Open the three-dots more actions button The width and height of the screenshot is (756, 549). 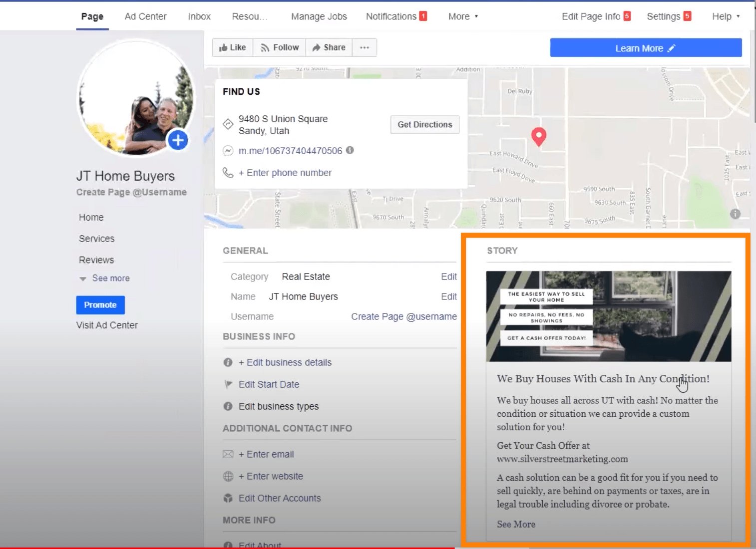365,47
